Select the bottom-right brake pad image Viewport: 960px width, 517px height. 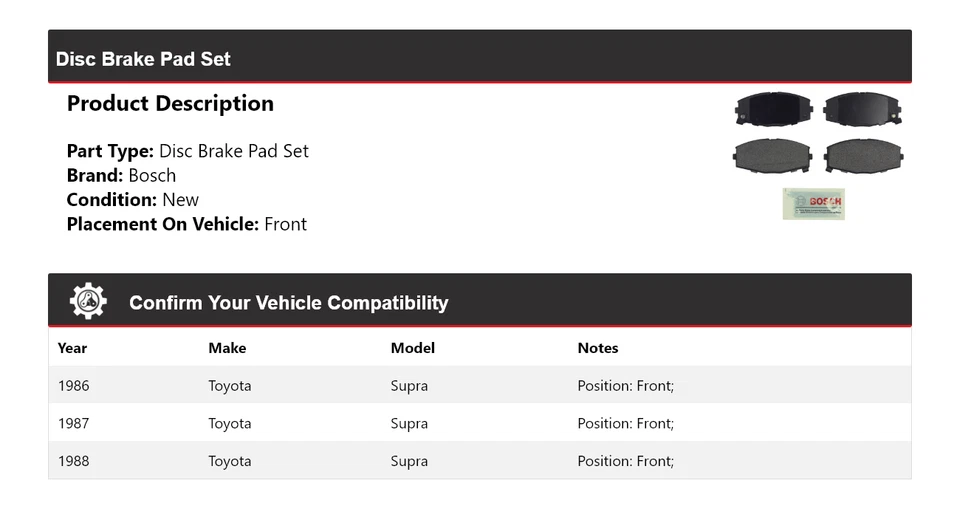pos(862,156)
